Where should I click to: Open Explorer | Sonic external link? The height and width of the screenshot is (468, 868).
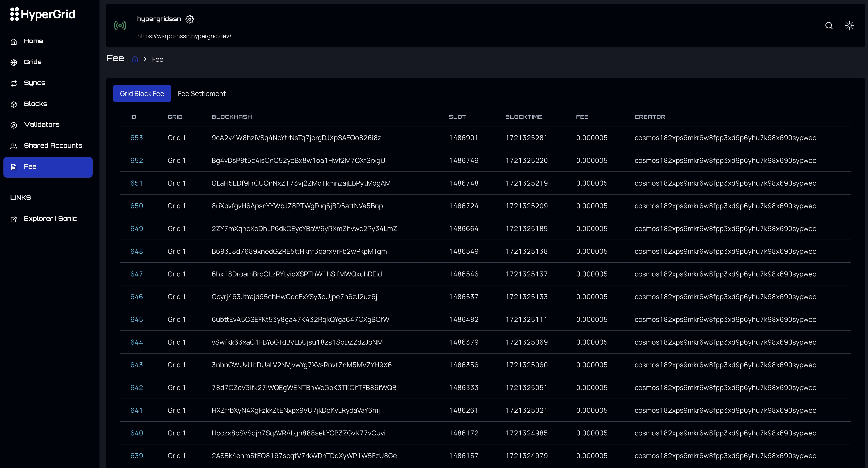[50, 219]
